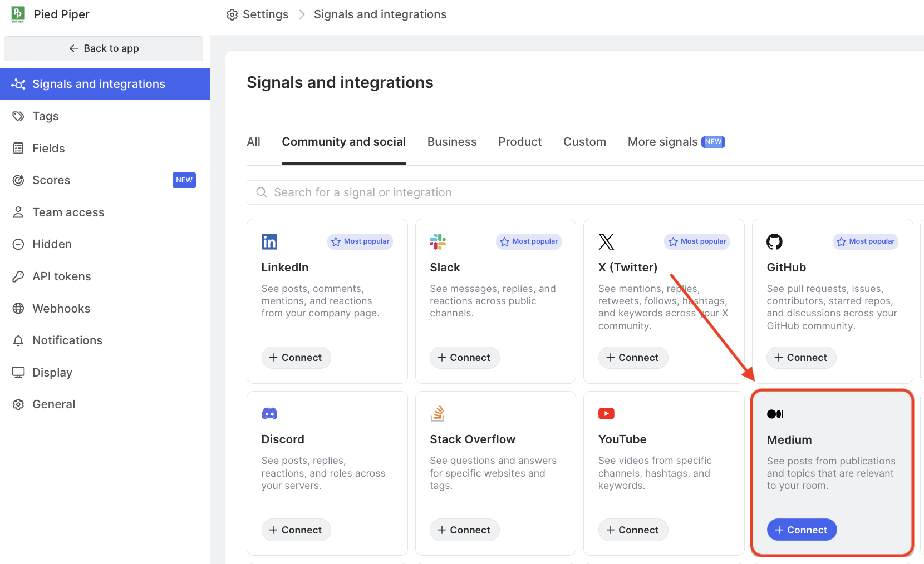
Task: Click the General gear icon
Action: click(18, 404)
